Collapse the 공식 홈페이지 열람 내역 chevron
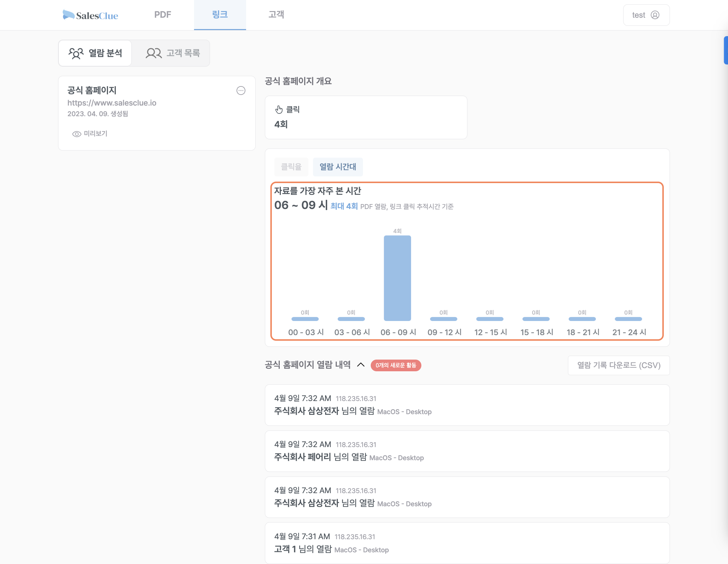The width and height of the screenshot is (728, 564). tap(360, 365)
